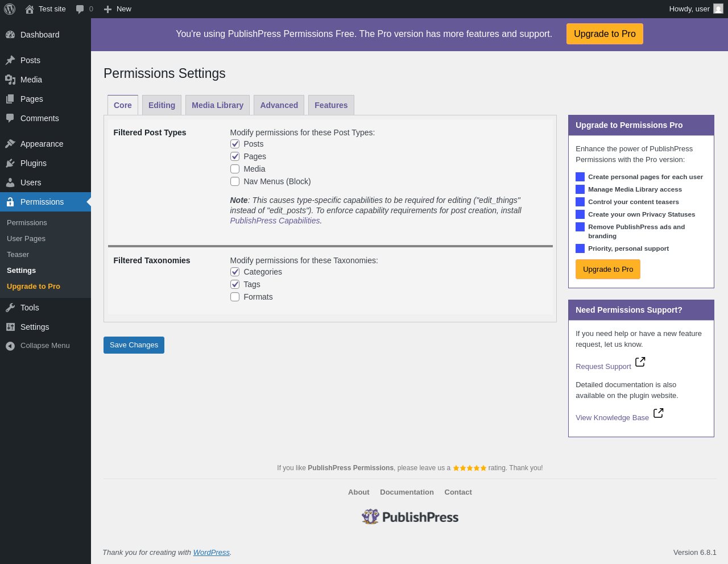Uncheck the Tags taxonomy checkbox
This screenshot has height=564, width=728.
(235, 284)
